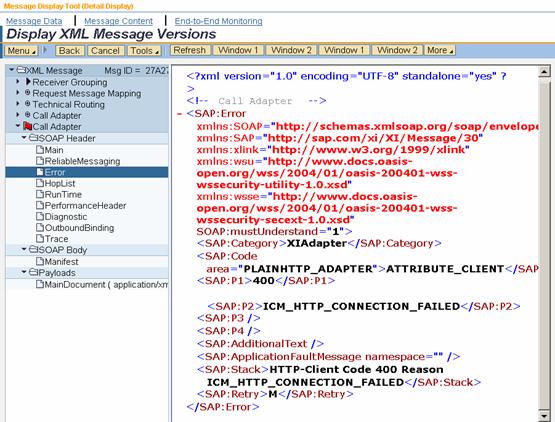
Task: Open End-to-End Monitoring link
Action: coord(218,21)
